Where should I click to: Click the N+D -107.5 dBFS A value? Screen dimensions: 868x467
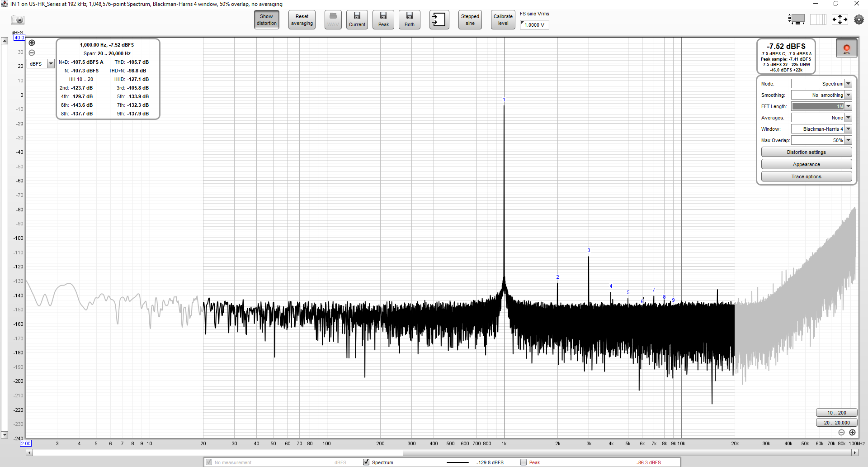87,62
